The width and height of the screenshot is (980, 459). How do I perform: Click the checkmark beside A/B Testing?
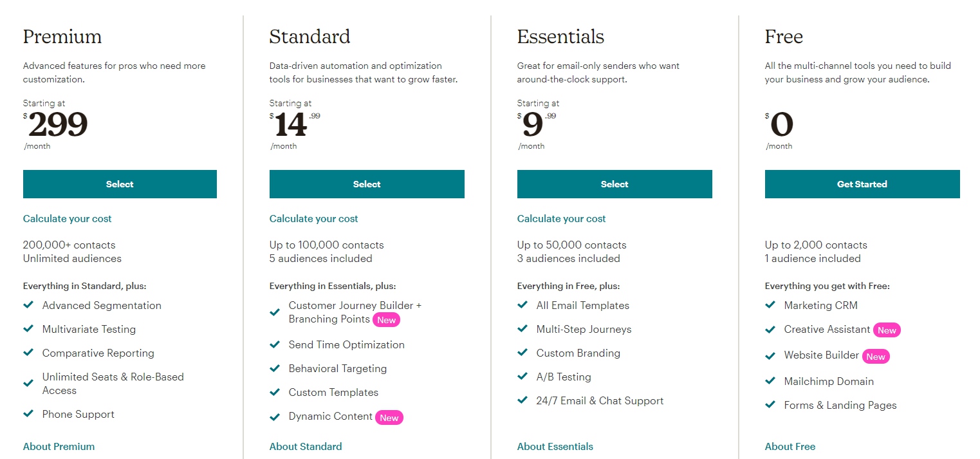pos(522,377)
